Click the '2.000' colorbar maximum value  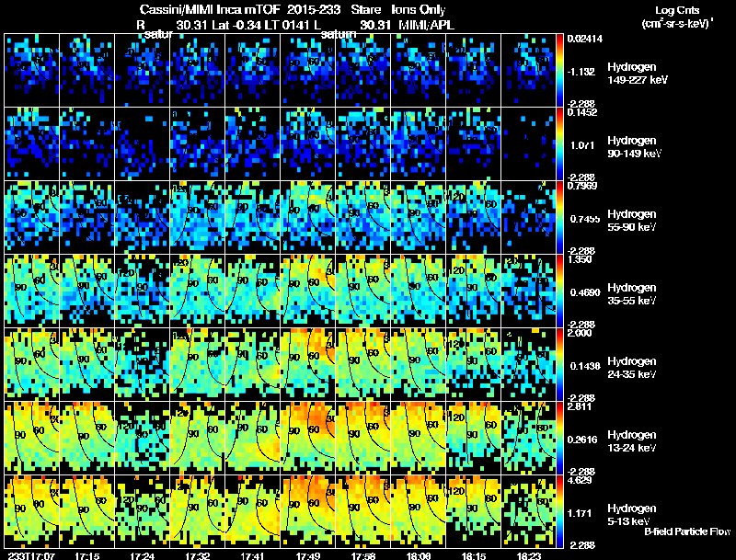pyautogui.click(x=580, y=333)
